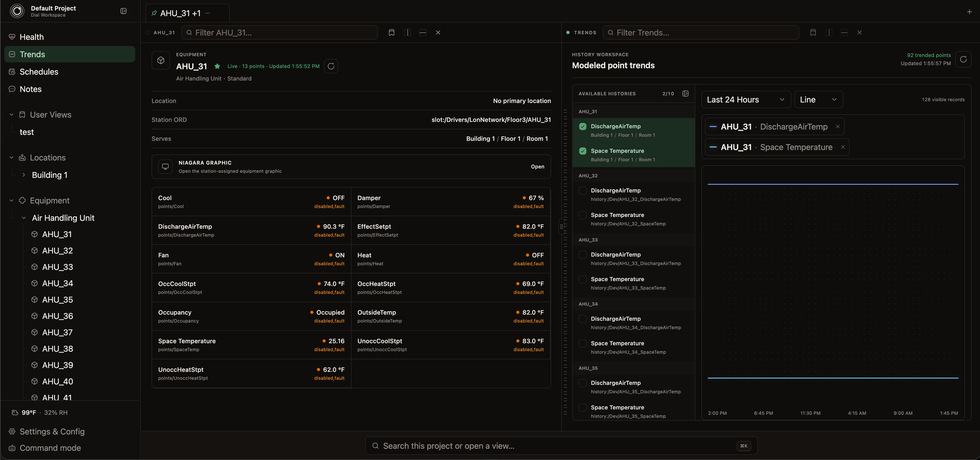Image resolution: width=980 pixels, height=460 pixels.
Task: Check AHU_35 DischargeAirTemp history
Action: [x=583, y=383]
